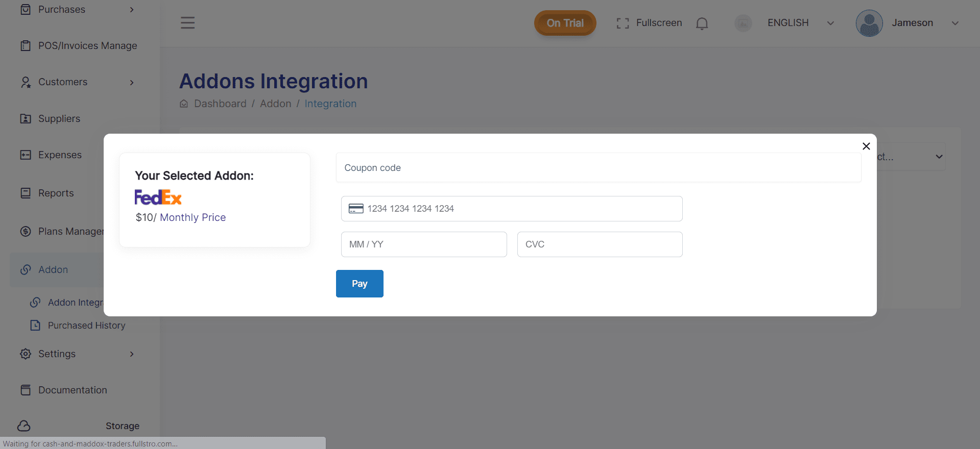Image resolution: width=980 pixels, height=449 pixels.
Task: Click the Plans Manager dollar icon
Action: pyautogui.click(x=26, y=232)
